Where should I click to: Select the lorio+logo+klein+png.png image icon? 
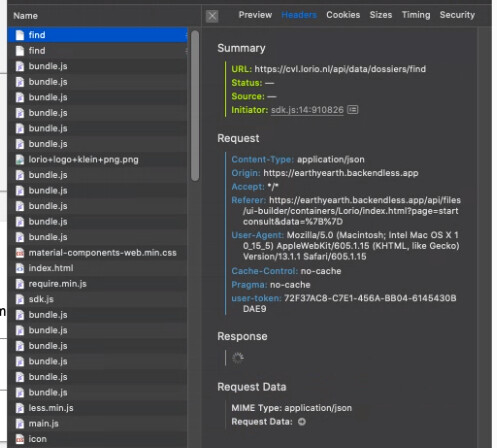pyautogui.click(x=20, y=160)
